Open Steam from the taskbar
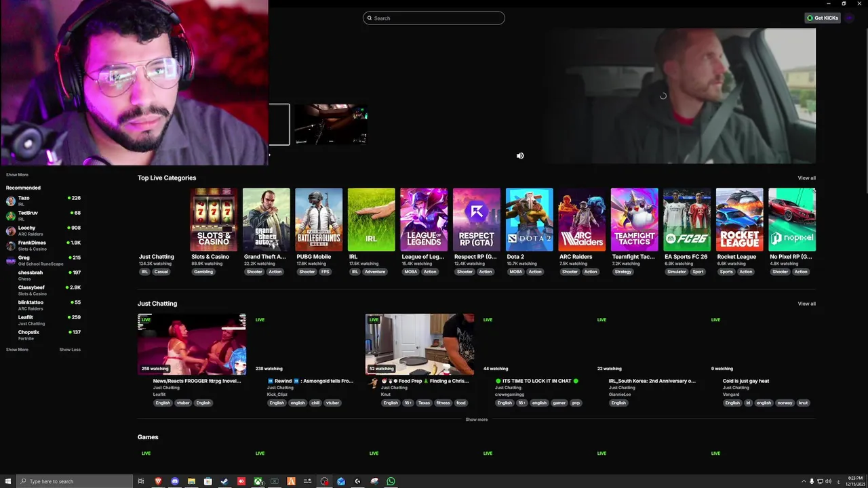This screenshot has height=488, width=868. pos(224,481)
